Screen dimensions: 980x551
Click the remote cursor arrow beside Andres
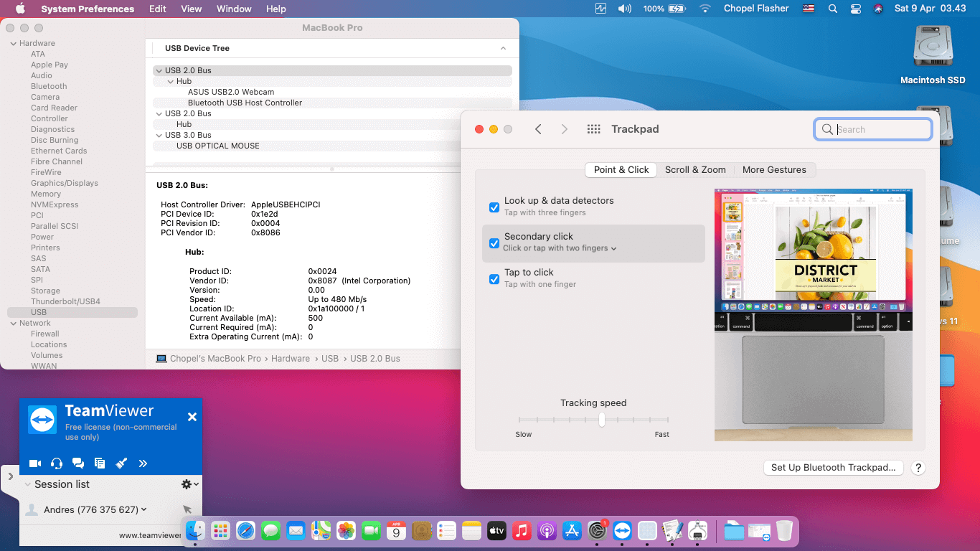(187, 509)
